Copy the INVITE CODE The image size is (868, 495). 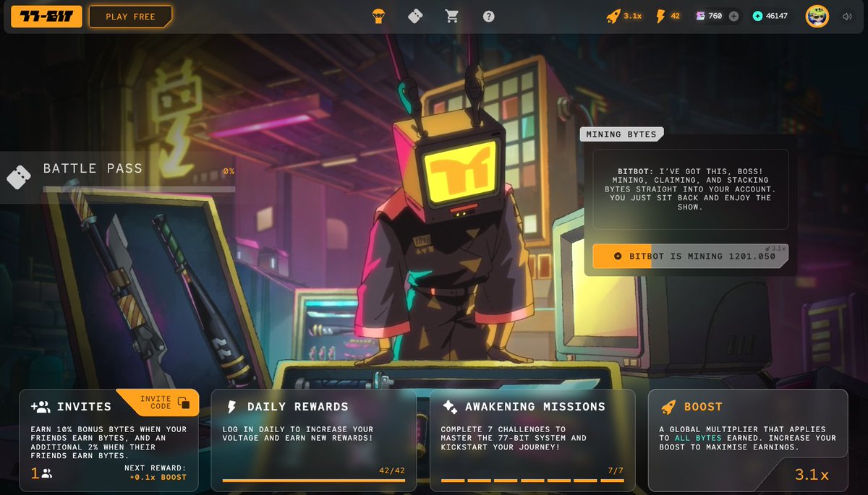click(158, 403)
